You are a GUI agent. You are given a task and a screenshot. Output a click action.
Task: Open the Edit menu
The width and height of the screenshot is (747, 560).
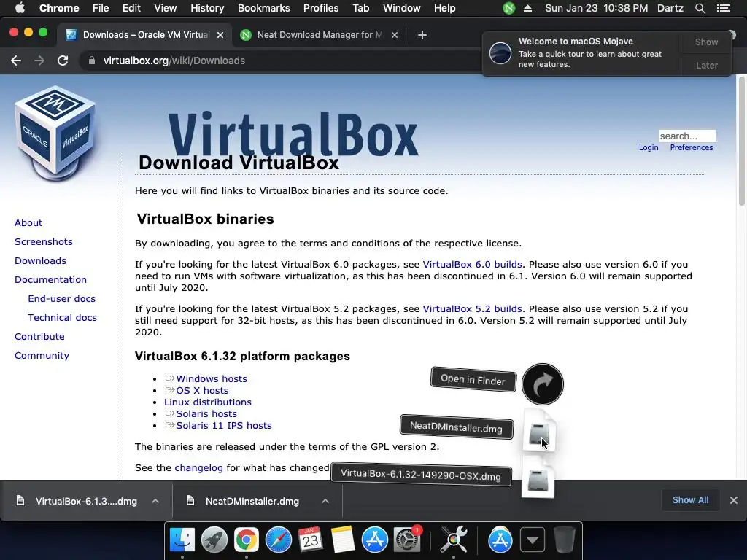pyautogui.click(x=131, y=8)
